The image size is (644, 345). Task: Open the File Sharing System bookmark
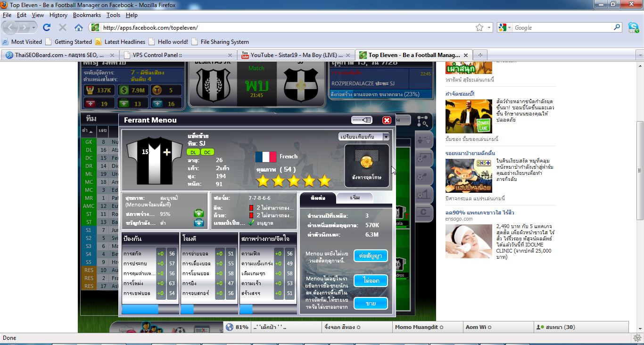[x=220, y=41]
